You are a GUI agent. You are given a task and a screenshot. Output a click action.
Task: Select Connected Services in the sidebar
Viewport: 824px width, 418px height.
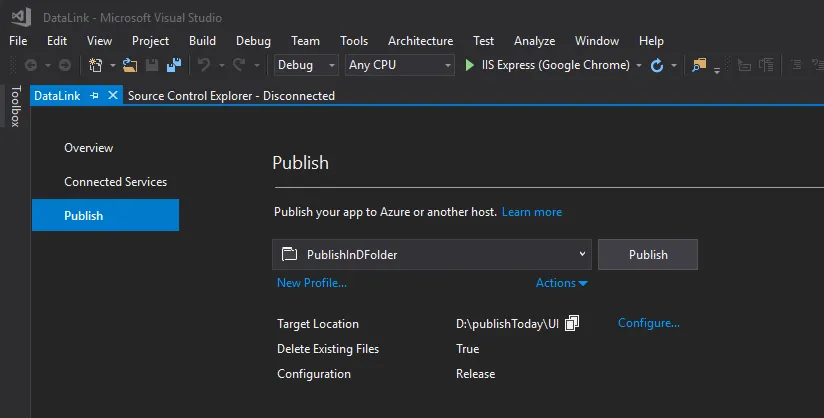click(x=115, y=182)
